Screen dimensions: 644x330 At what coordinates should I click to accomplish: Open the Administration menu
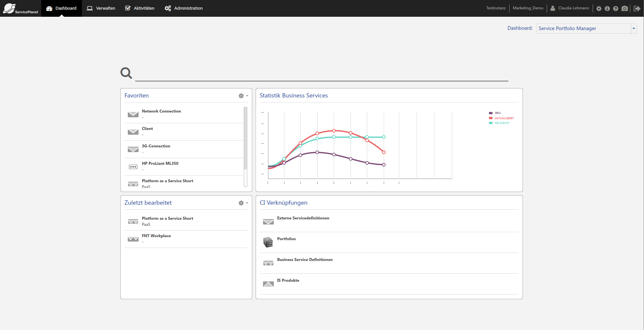(183, 8)
